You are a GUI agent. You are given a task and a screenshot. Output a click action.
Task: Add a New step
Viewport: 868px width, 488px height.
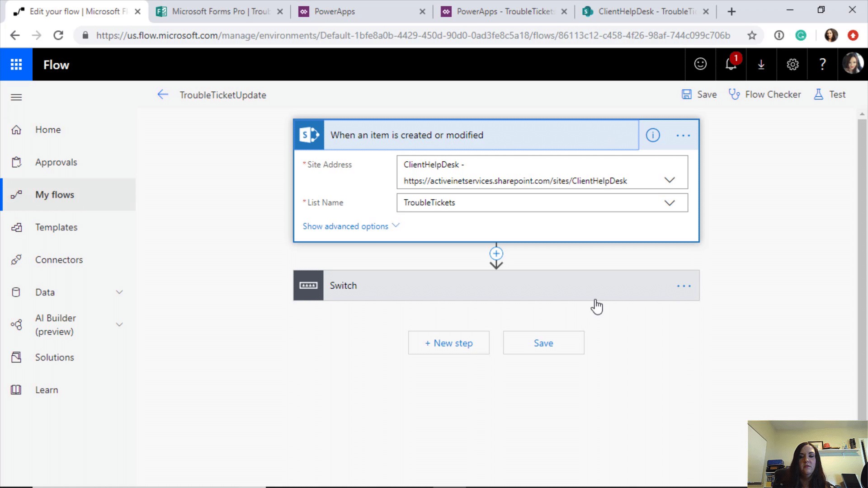pos(448,343)
